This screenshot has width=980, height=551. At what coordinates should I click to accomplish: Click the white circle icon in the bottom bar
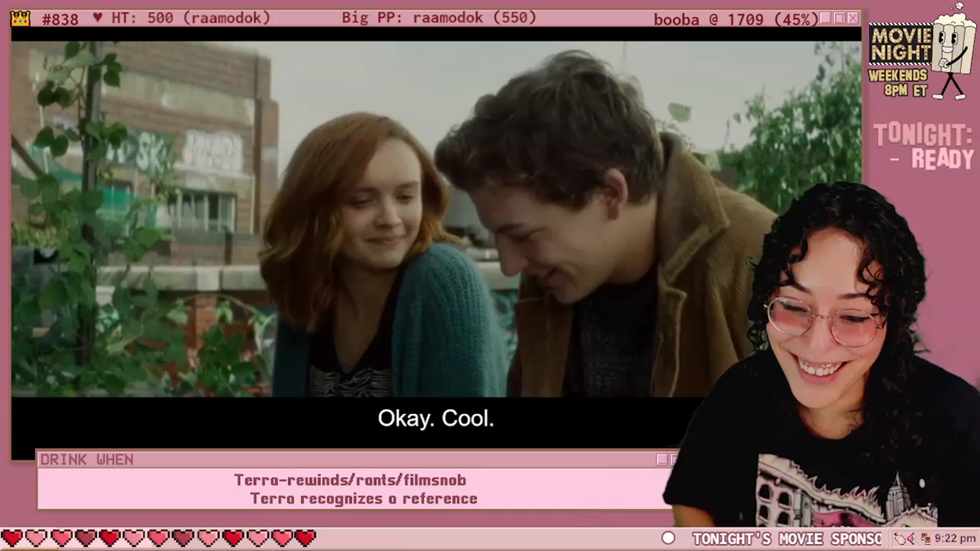668,538
